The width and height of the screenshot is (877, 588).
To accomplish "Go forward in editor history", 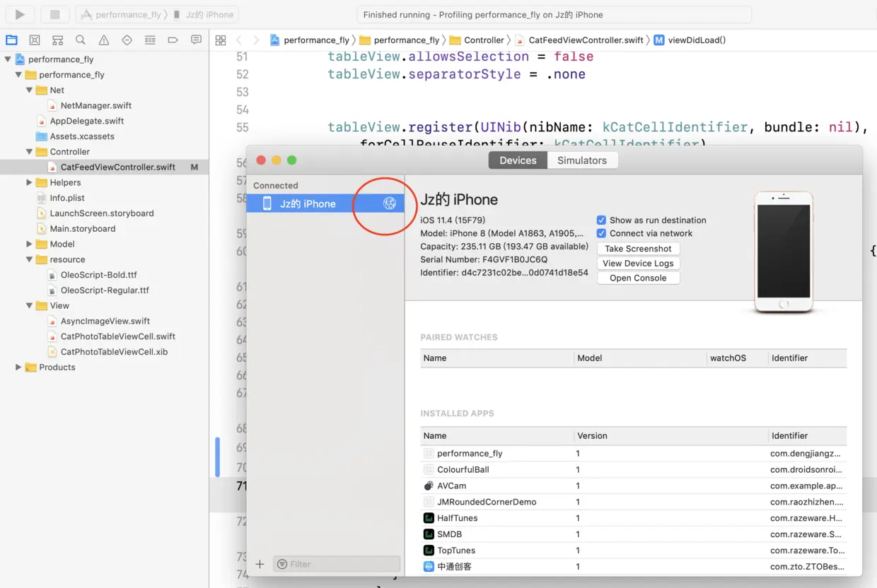I will point(256,40).
